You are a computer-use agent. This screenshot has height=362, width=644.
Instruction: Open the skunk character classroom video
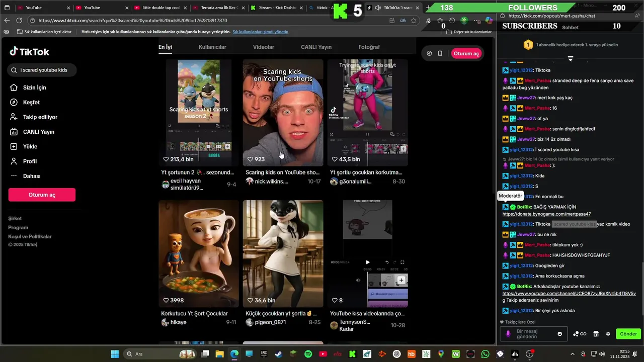click(x=283, y=253)
